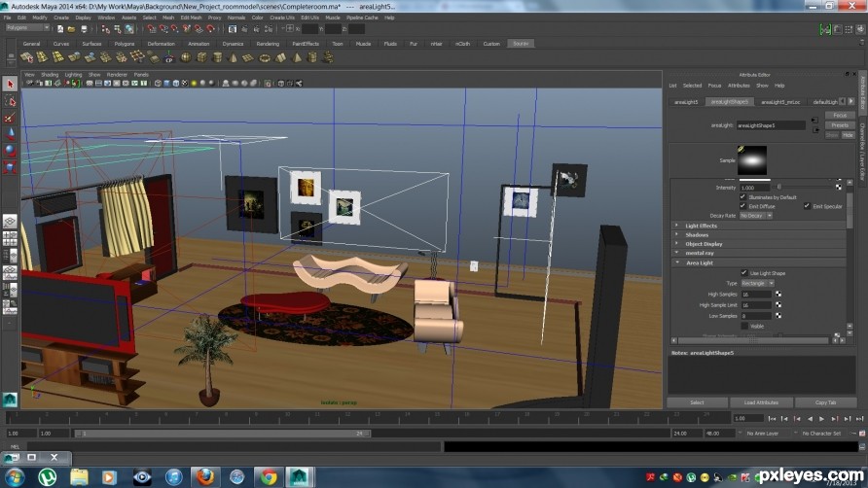This screenshot has width=868, height=488.
Task: Open viewport Lighting menu
Action: click(73, 75)
